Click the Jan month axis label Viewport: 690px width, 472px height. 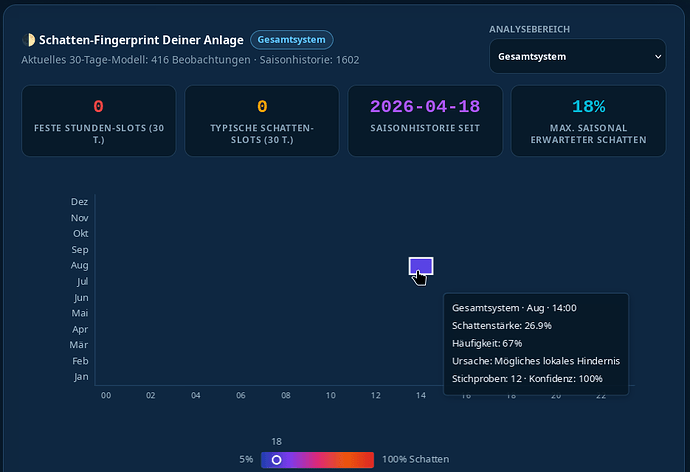click(81, 377)
